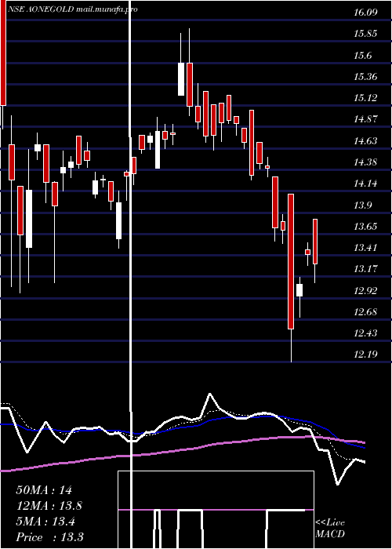Select the 14.87 price axis label
392x549 pixels.
365,119
